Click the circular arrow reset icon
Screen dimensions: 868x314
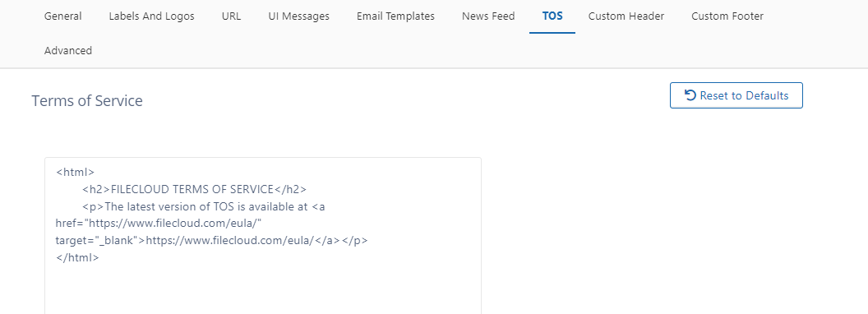tap(690, 95)
